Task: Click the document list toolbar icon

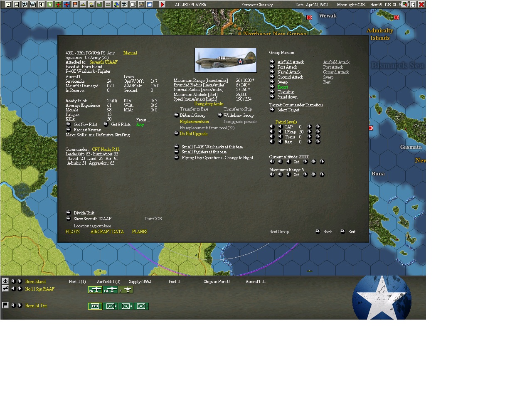Action: pos(16,5)
